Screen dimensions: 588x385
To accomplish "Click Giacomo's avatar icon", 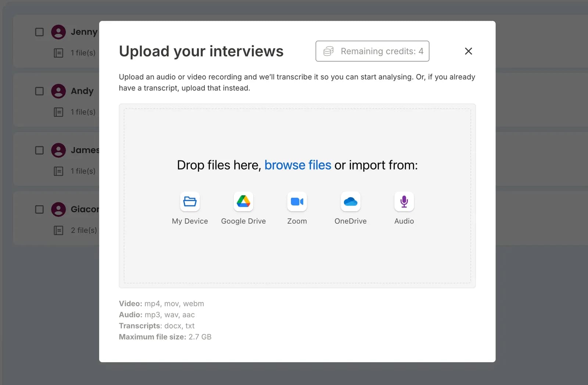I will tap(58, 210).
